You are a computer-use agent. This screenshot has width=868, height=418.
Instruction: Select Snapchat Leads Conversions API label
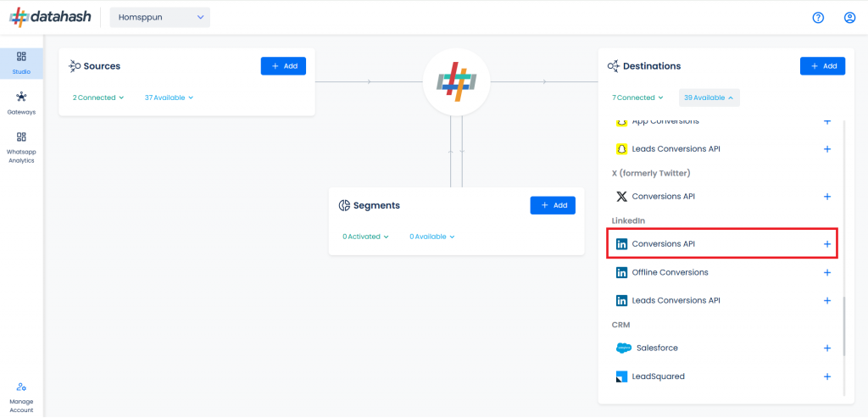(x=676, y=149)
